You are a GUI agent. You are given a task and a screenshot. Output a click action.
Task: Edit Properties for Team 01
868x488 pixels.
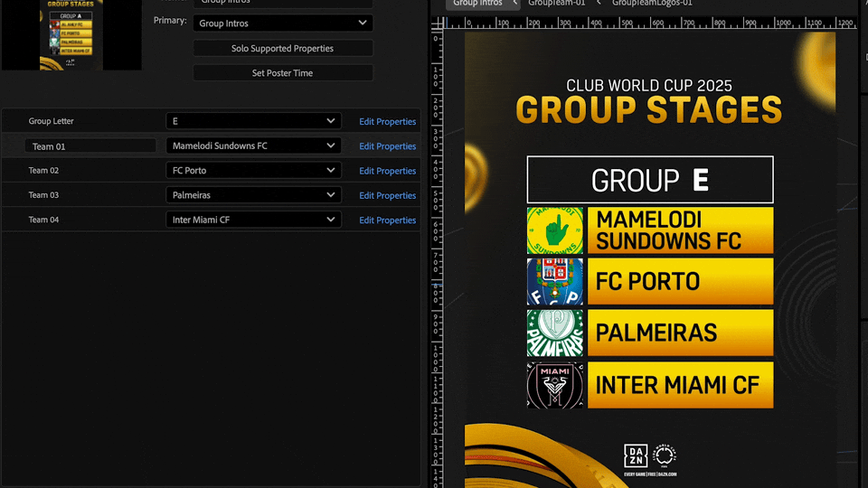point(388,146)
